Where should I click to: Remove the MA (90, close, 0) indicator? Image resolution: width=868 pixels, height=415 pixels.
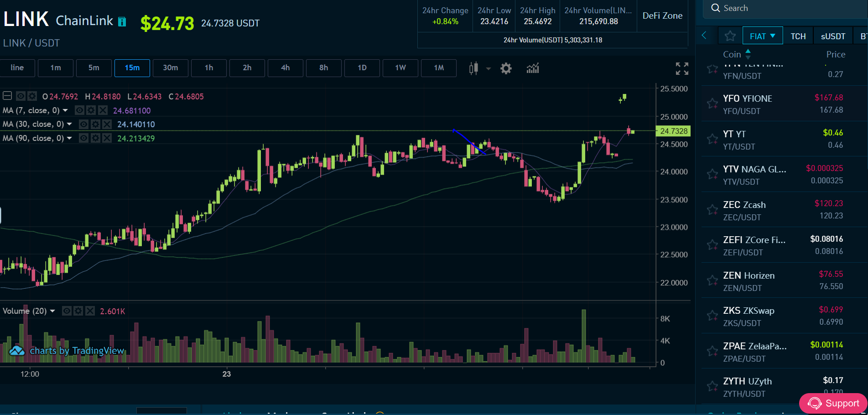107,138
